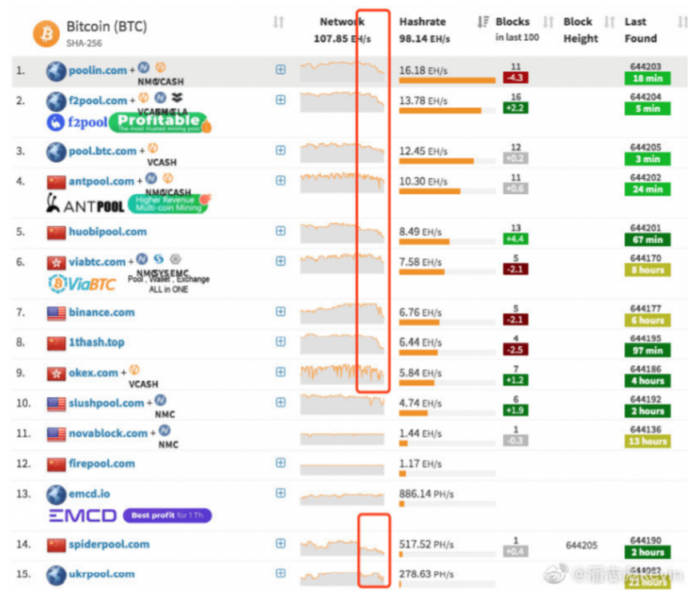Click the China flag next to 1thash.top
Viewport: 700px width, 604px height.
pos(56,344)
